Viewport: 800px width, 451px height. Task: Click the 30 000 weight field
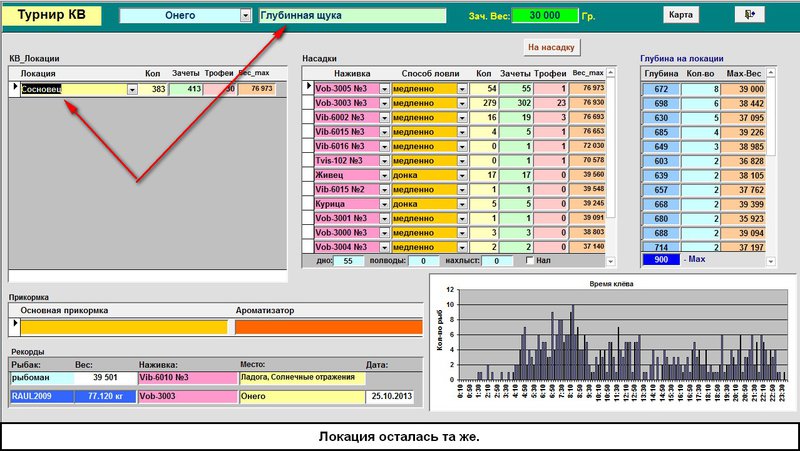coord(545,15)
